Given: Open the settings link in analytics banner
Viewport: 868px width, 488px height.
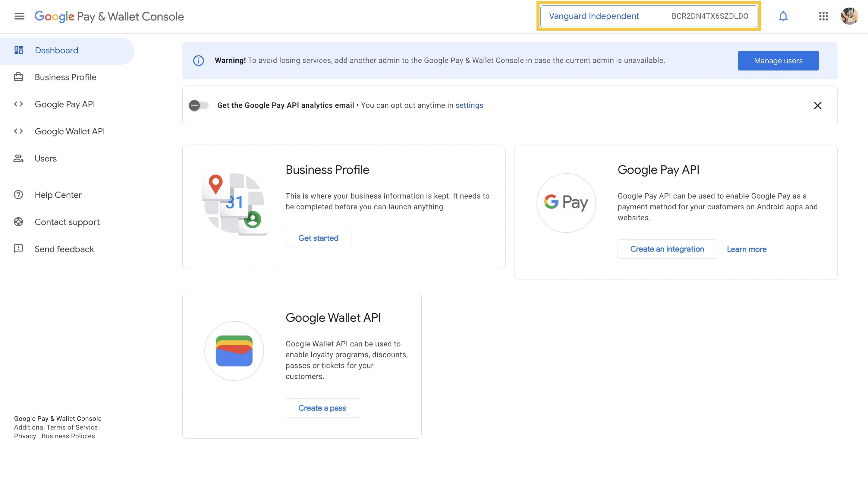Looking at the screenshot, I should [x=469, y=105].
